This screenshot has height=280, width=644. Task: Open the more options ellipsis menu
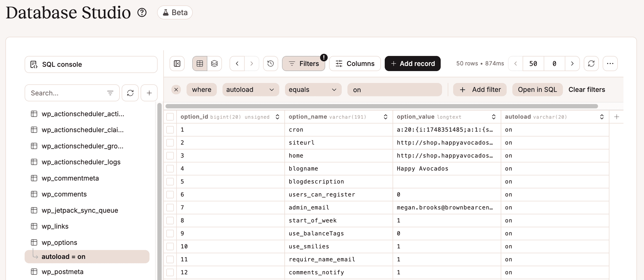coord(610,64)
